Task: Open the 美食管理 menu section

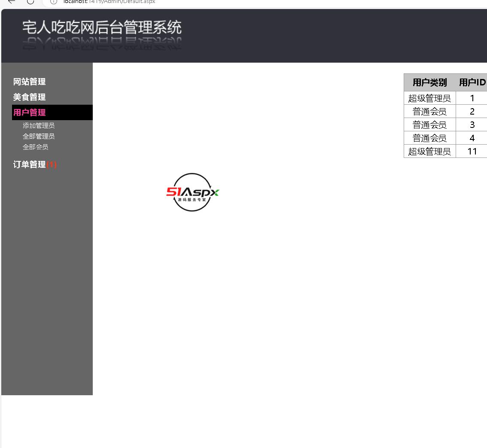Action: (30, 97)
